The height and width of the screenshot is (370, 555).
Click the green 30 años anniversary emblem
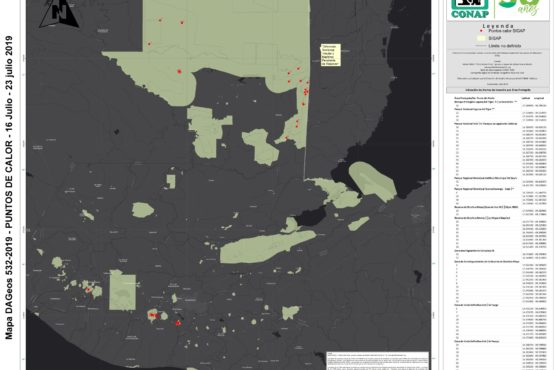[x=519, y=8]
